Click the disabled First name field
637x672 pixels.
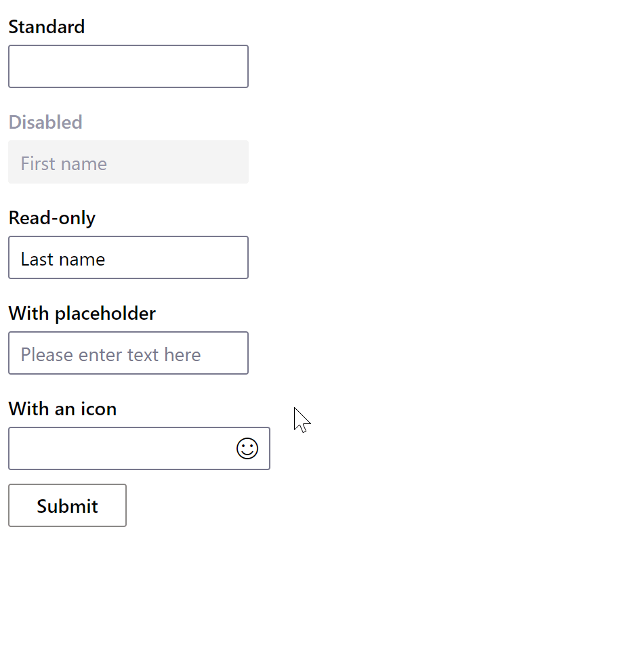click(x=128, y=162)
